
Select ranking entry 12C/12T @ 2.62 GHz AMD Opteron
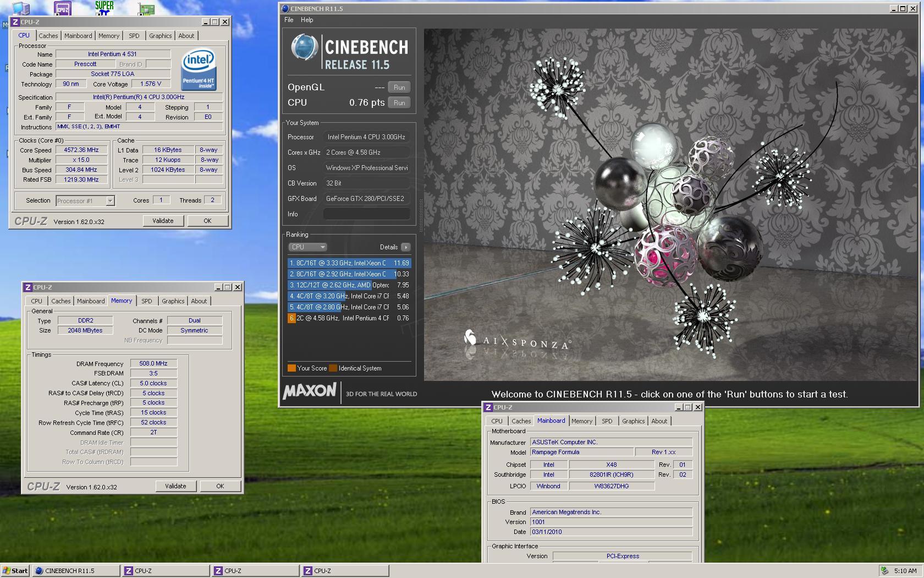click(x=349, y=285)
